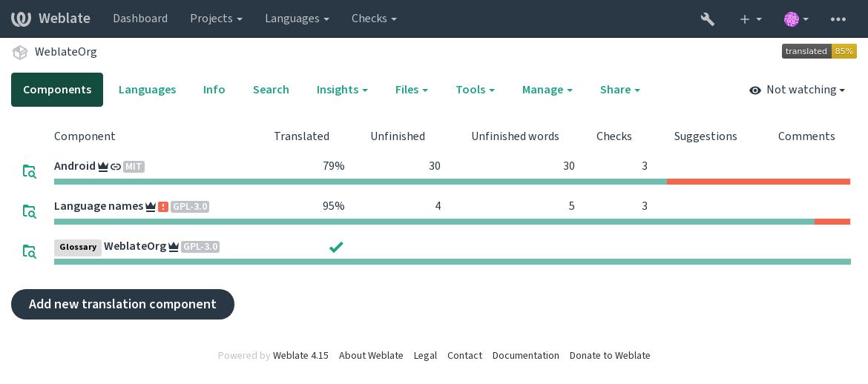Open the Legal footer link
Image resolution: width=868 pixels, height=384 pixels.
(425, 355)
